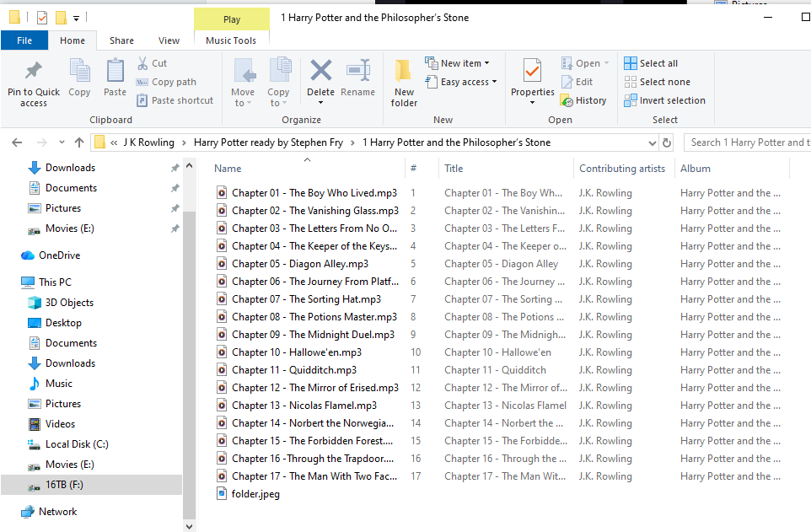Screen dimensions: 811x532
Task: Click the Pin to Quick access icon
Action: point(34,83)
